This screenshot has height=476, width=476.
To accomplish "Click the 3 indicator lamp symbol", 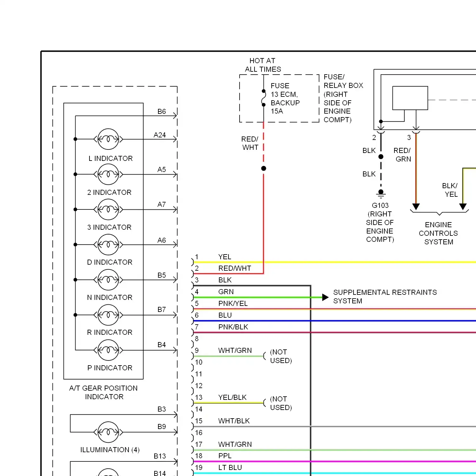I will (108, 209).
